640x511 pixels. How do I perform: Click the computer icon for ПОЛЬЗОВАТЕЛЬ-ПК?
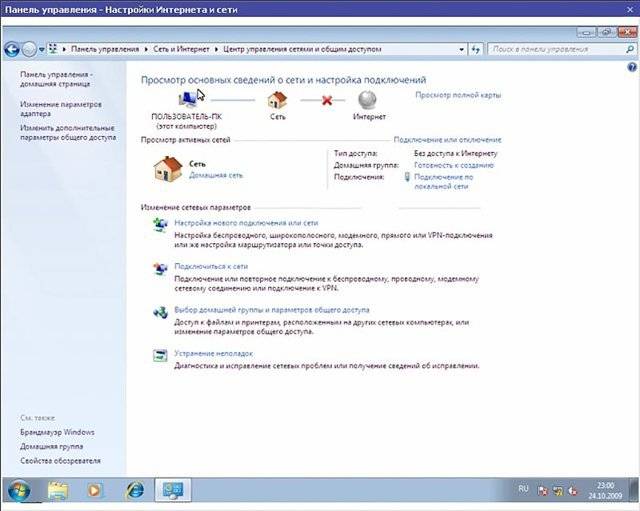point(186,100)
